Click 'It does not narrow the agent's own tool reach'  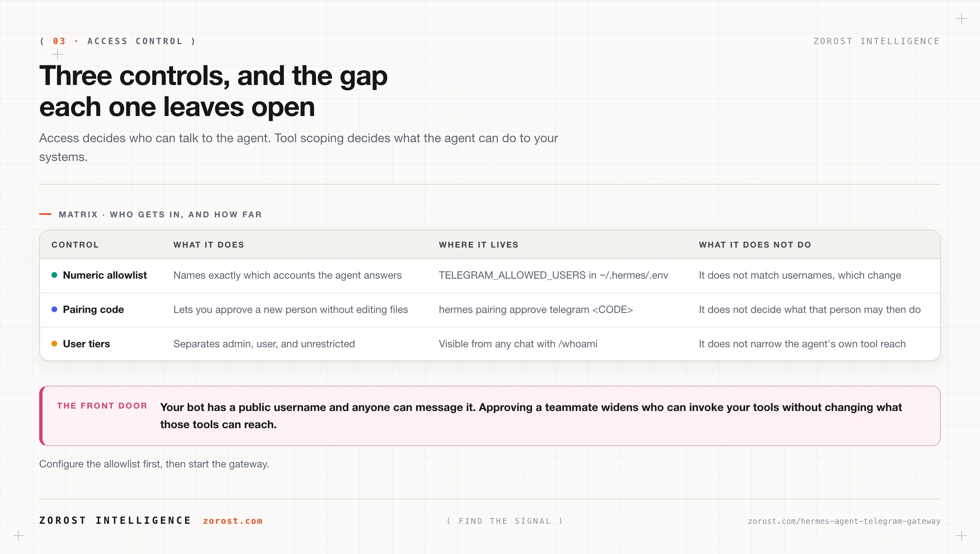coord(802,344)
